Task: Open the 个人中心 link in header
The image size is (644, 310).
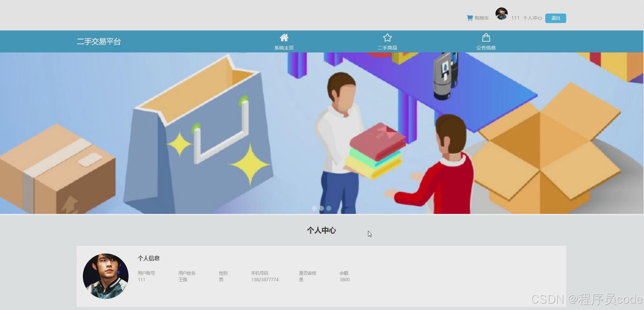Action: 532,18
